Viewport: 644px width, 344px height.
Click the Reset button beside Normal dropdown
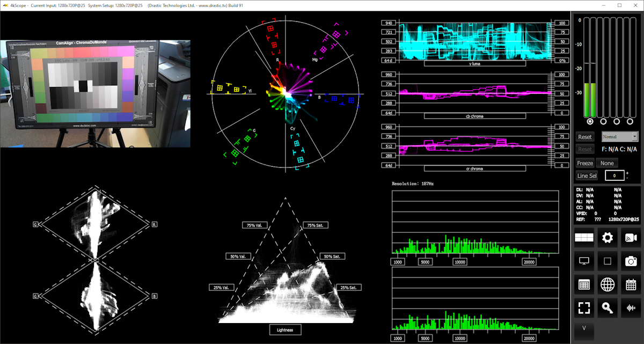pos(585,137)
